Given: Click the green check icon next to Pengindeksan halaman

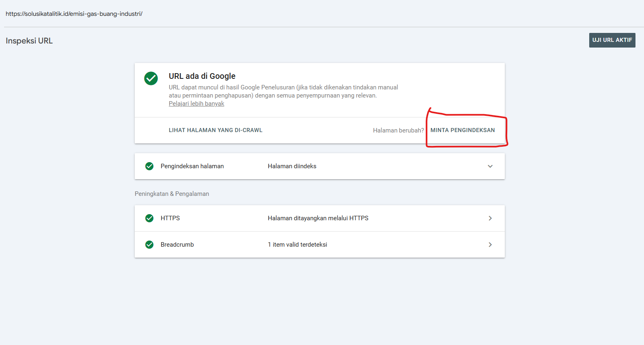Looking at the screenshot, I should click(x=149, y=166).
